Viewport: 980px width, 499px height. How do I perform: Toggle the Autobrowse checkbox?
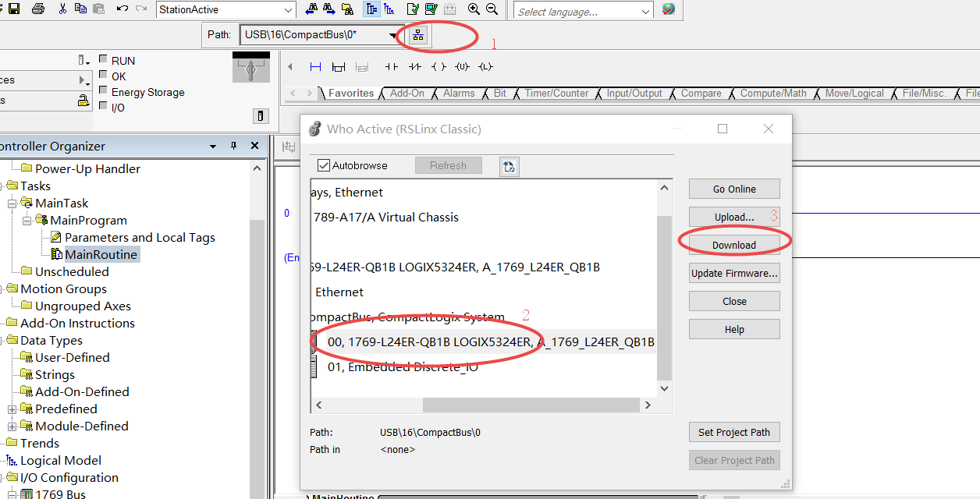click(324, 165)
